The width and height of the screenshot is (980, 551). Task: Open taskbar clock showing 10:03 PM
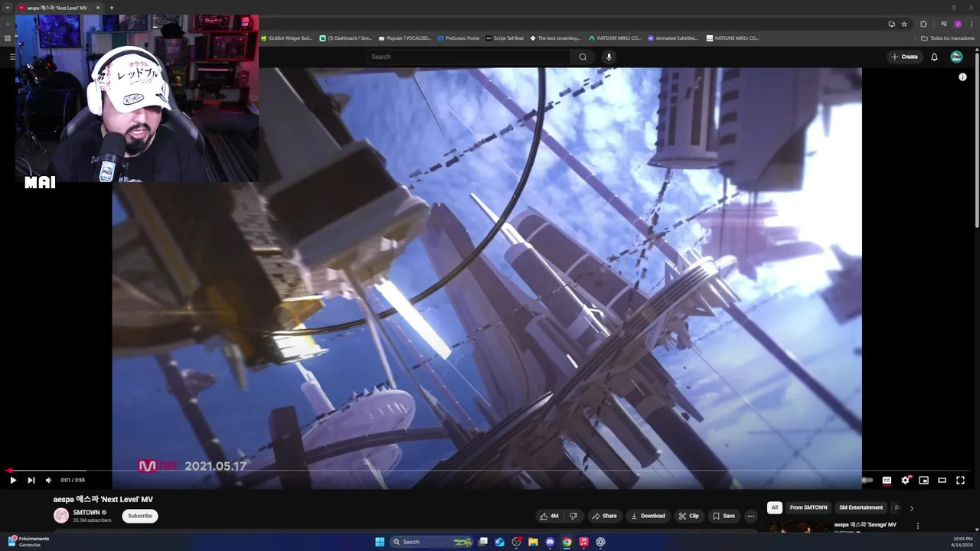tap(962, 542)
